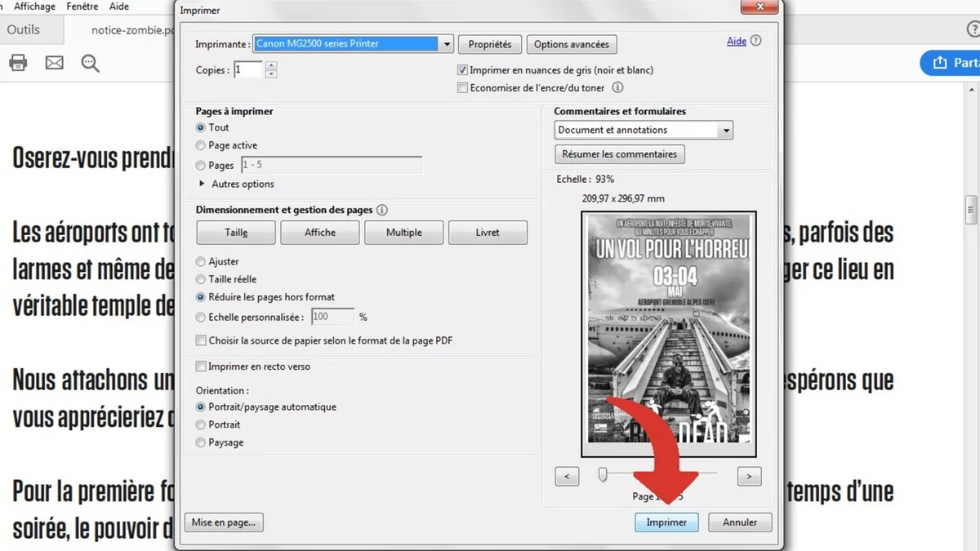Enable Imprimer en recto verso checkbox

coord(201,367)
